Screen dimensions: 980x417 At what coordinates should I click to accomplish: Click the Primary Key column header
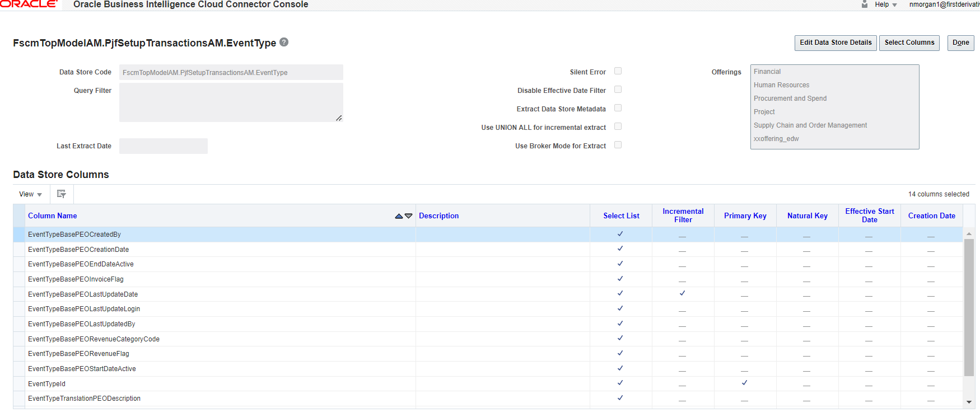(x=745, y=216)
